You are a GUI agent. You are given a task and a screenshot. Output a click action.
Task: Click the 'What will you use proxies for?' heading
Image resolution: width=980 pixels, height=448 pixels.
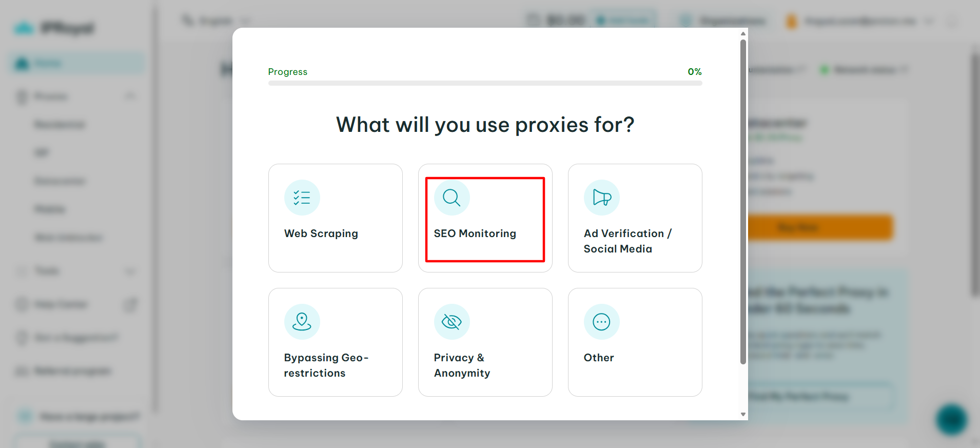coord(485,125)
